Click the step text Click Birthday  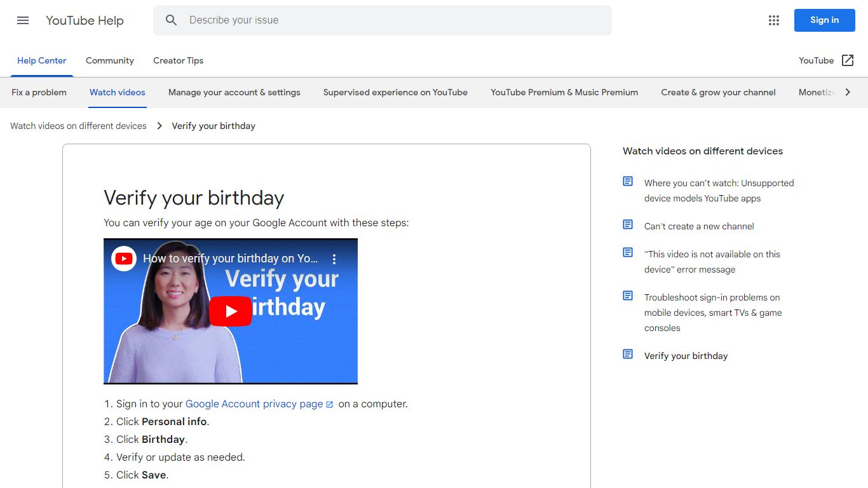pyautogui.click(x=152, y=440)
